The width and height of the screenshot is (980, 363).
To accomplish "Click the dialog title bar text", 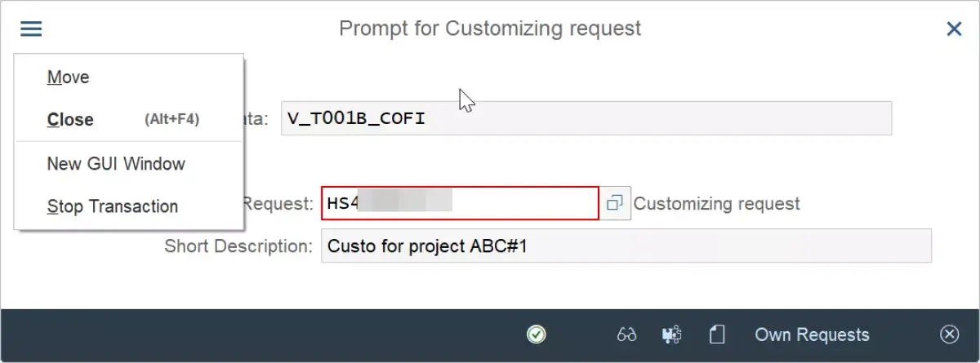I will tap(490, 29).
